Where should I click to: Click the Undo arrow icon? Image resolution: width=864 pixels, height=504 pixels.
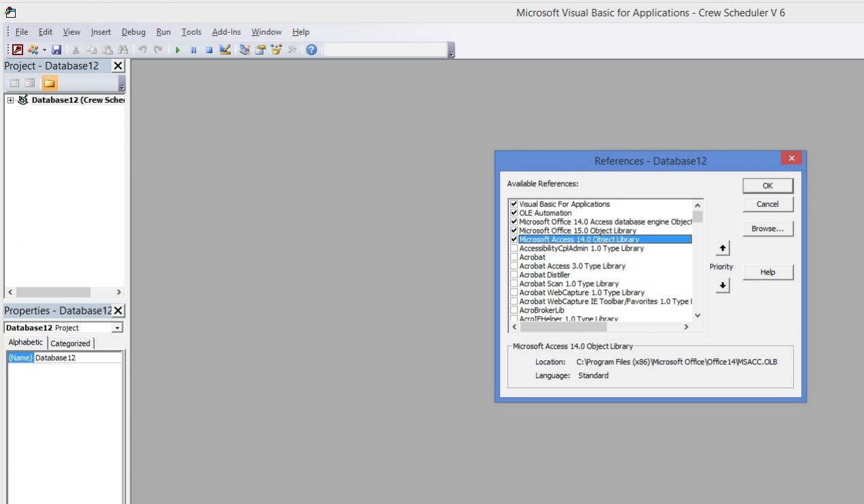(x=142, y=50)
